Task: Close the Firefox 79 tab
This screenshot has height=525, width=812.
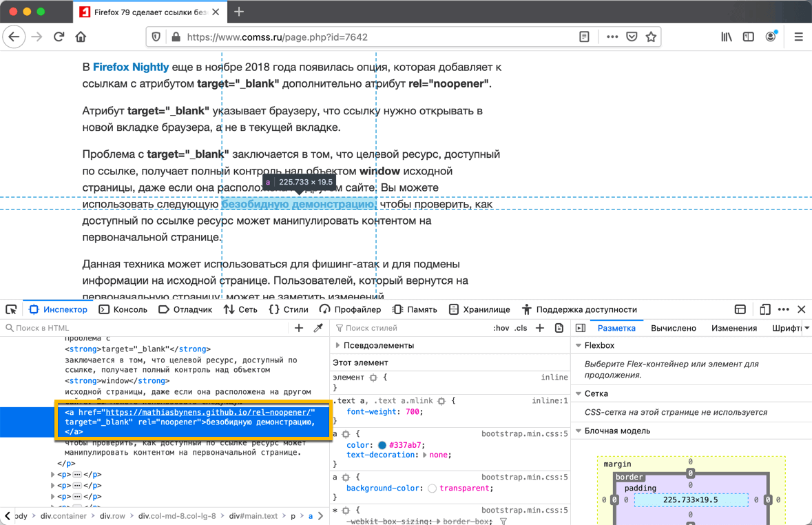Action: tap(216, 12)
